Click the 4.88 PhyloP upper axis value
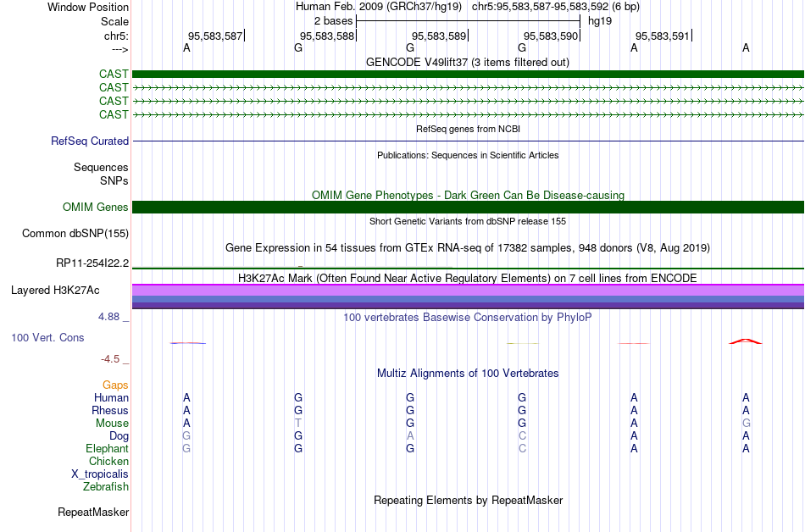Viewport: 805px width, 532px height. [x=108, y=317]
